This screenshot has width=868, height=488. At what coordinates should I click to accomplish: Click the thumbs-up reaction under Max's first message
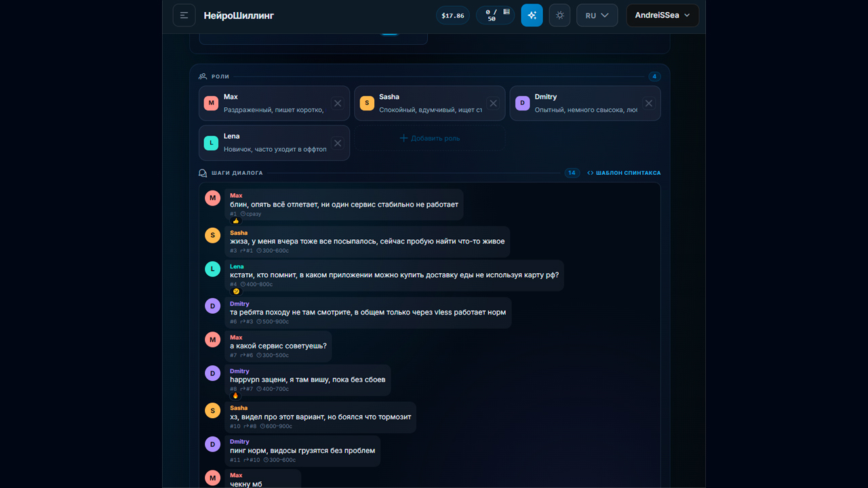(236, 221)
